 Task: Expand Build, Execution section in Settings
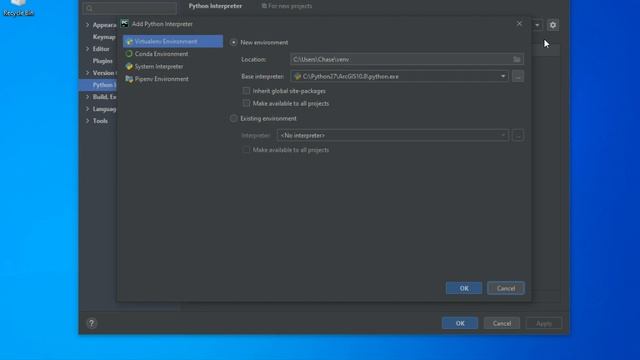(87, 97)
